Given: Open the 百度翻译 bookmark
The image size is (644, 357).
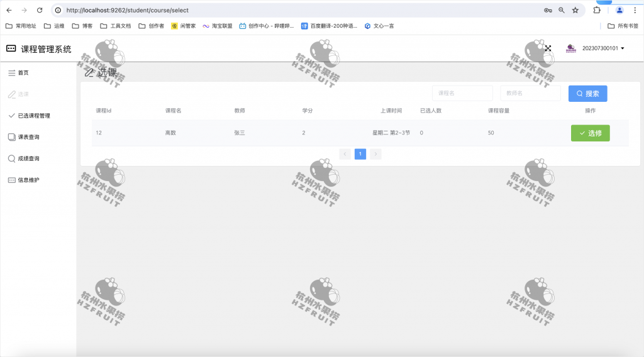Looking at the screenshot, I should (330, 26).
